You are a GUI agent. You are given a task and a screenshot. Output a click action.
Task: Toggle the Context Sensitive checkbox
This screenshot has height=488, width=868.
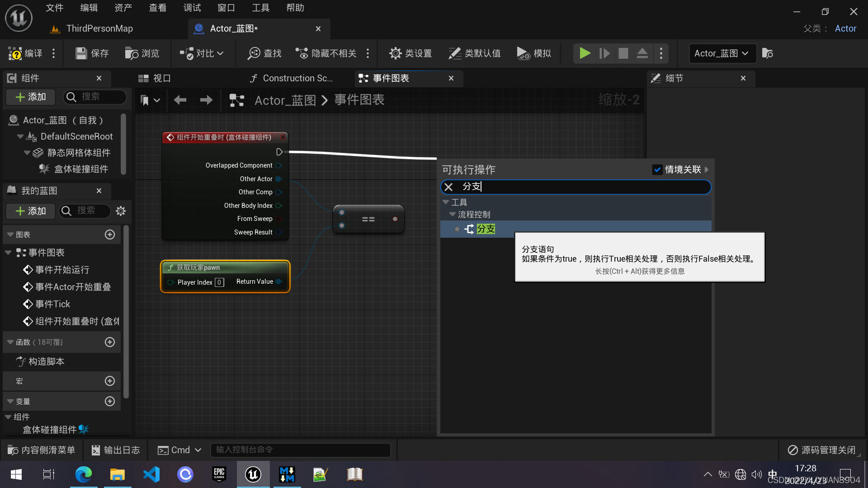(x=657, y=169)
